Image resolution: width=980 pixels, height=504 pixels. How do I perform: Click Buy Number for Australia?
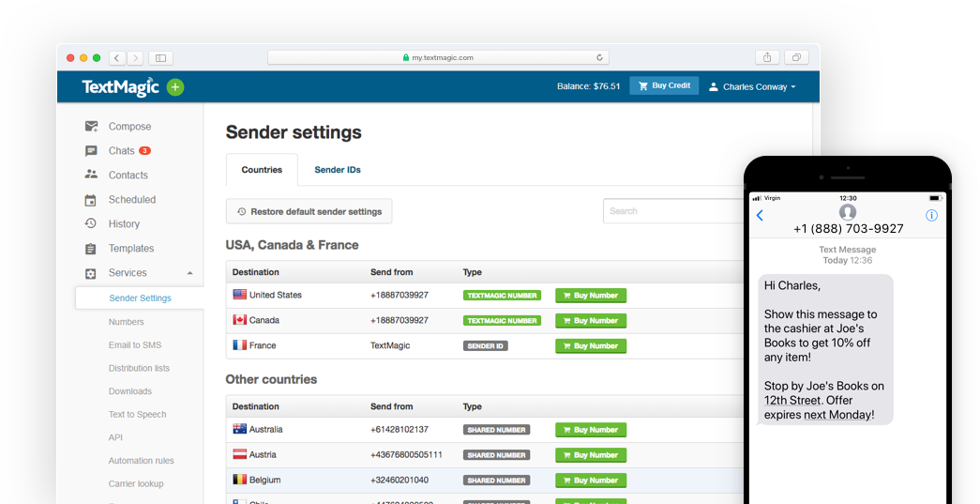tap(591, 430)
